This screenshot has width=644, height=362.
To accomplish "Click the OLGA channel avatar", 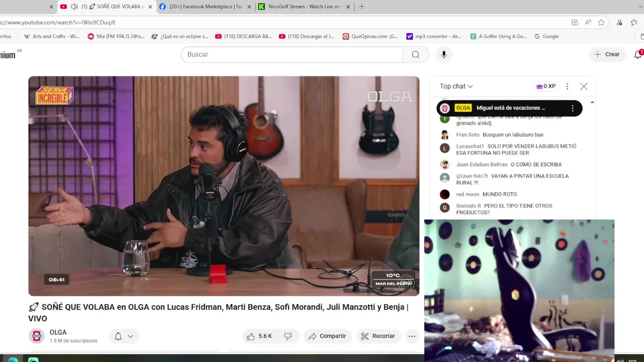I will tap(36, 336).
